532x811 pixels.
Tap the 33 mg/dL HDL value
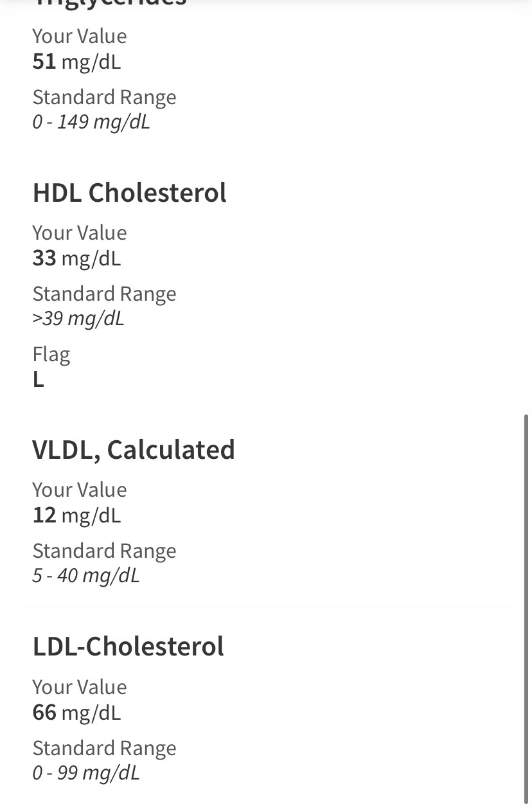click(76, 258)
